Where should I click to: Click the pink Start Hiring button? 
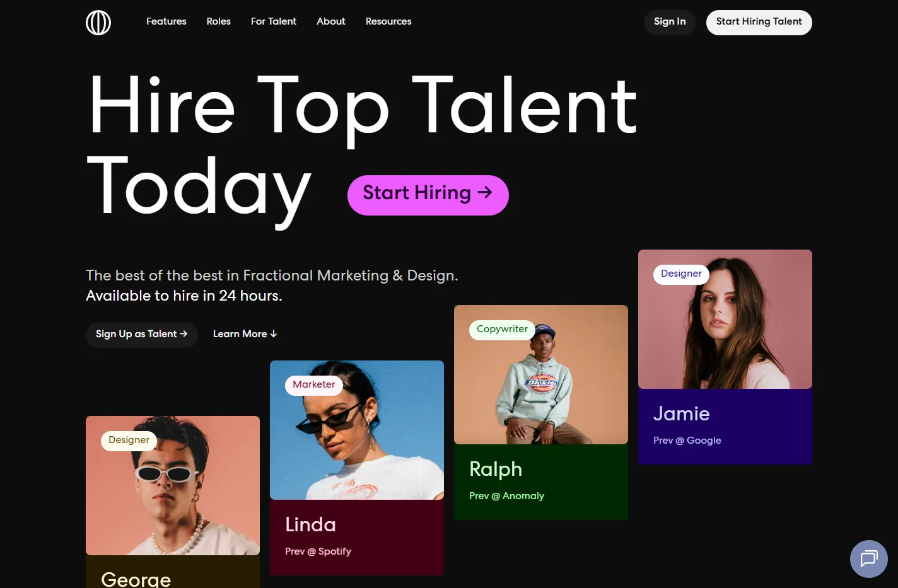(428, 195)
